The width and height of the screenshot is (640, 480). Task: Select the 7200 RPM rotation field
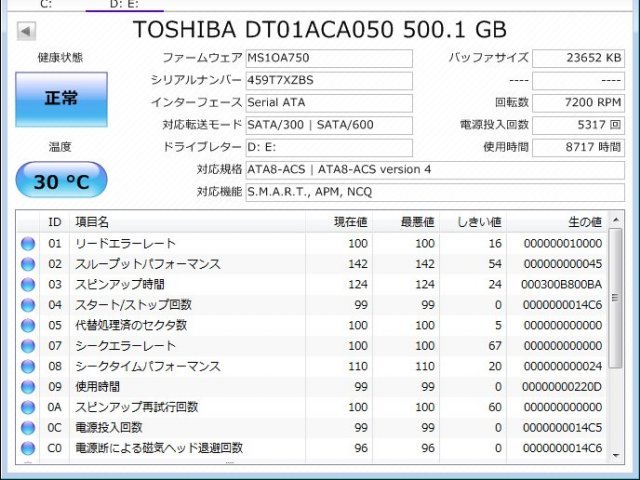[578, 103]
